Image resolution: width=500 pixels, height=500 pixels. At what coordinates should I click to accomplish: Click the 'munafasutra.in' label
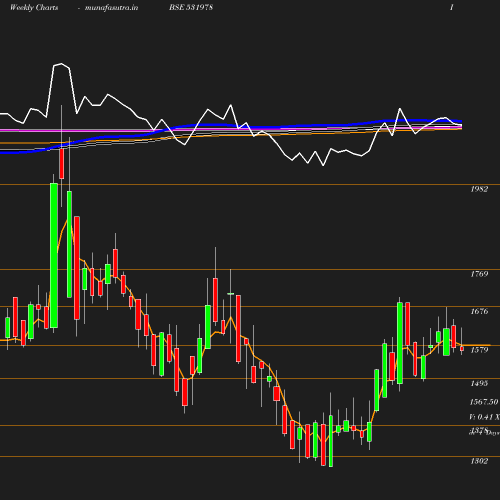click(x=111, y=7)
